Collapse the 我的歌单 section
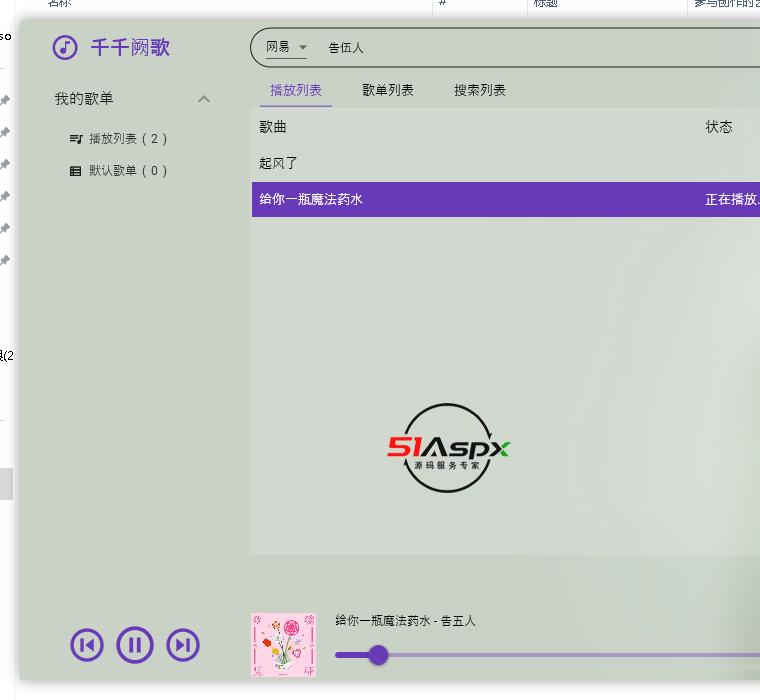 (204, 99)
